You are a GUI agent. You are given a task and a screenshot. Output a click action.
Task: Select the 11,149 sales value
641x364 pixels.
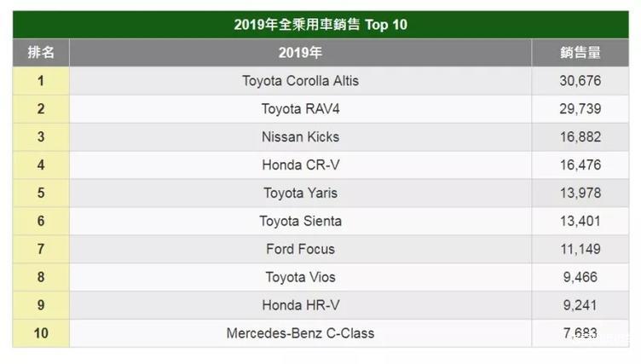[580, 250]
